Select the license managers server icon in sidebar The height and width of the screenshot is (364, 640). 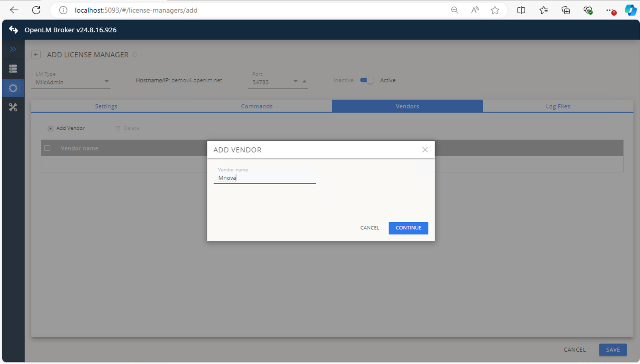[x=13, y=68]
